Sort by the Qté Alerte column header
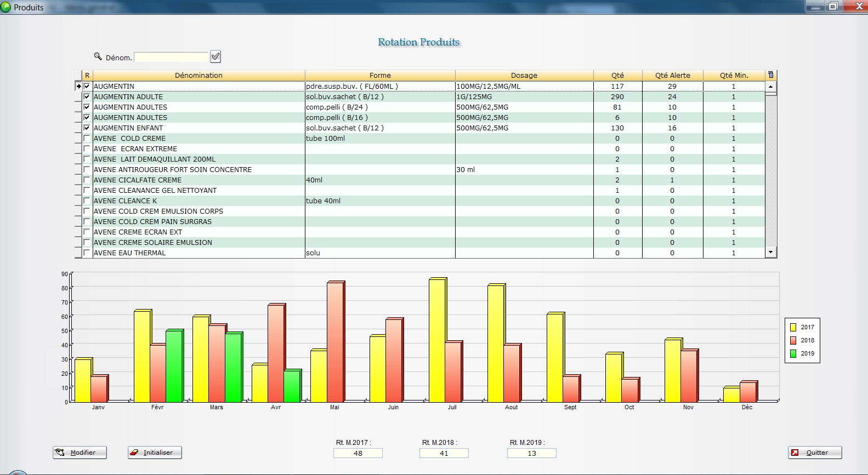 672,75
